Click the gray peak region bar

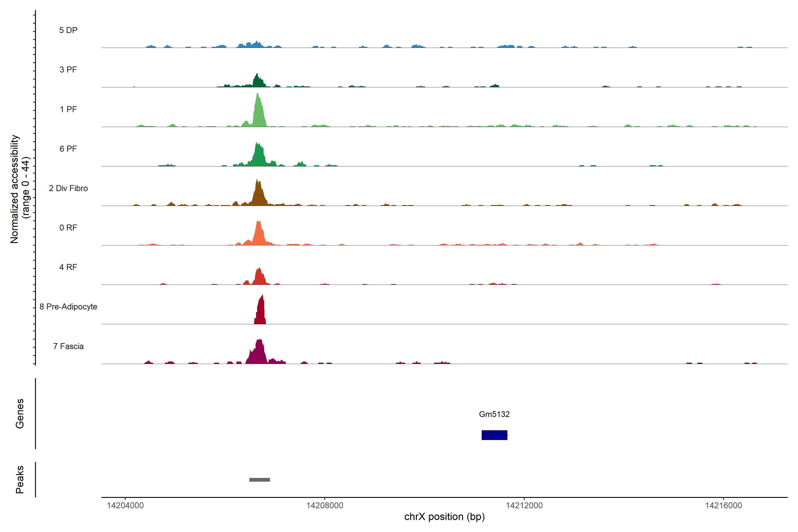pyautogui.click(x=260, y=480)
